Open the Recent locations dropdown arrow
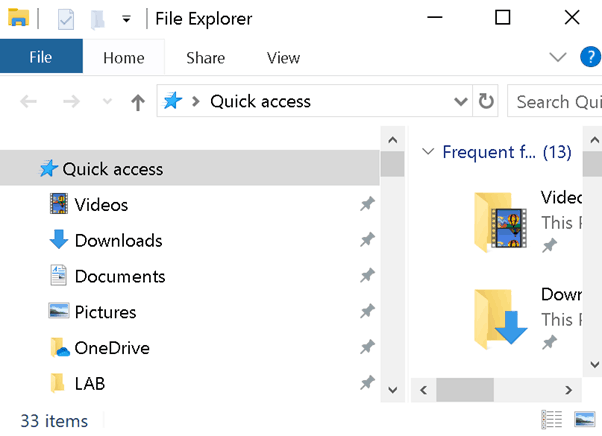This screenshot has height=436, width=602. pos(107,102)
